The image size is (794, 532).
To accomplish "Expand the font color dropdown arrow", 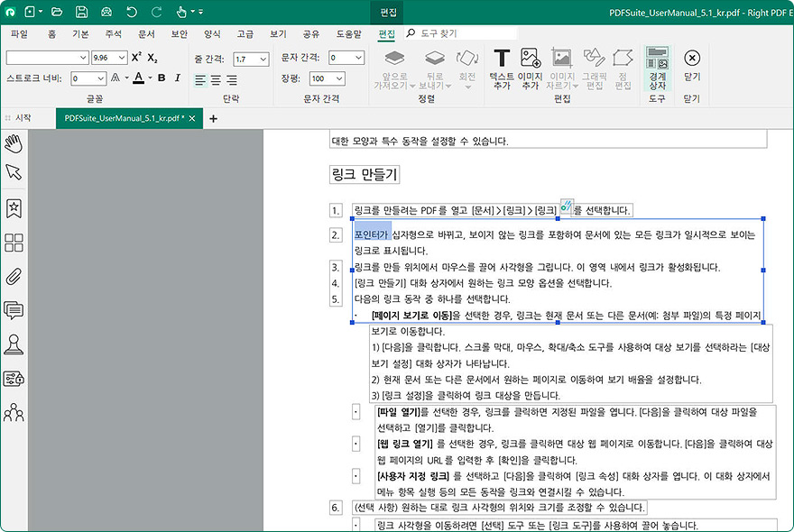I will tap(150, 78).
